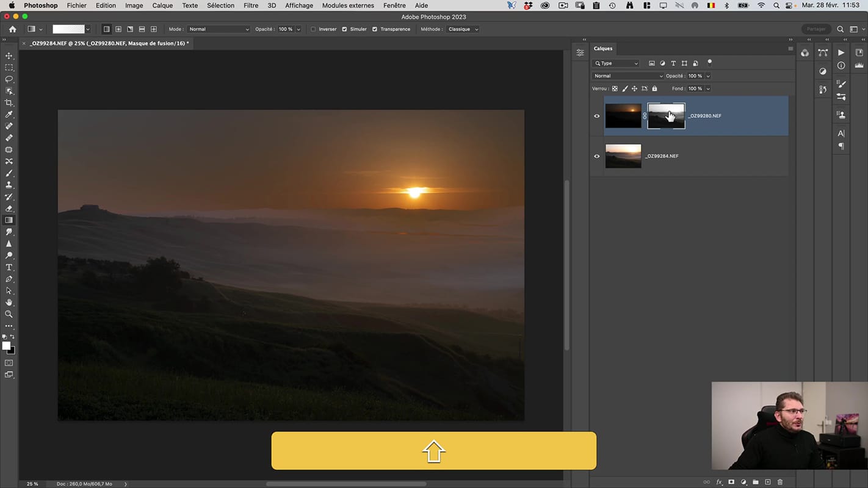Hide the _OZ99284.NEF layer
The width and height of the screenshot is (868, 488).
pyautogui.click(x=597, y=156)
